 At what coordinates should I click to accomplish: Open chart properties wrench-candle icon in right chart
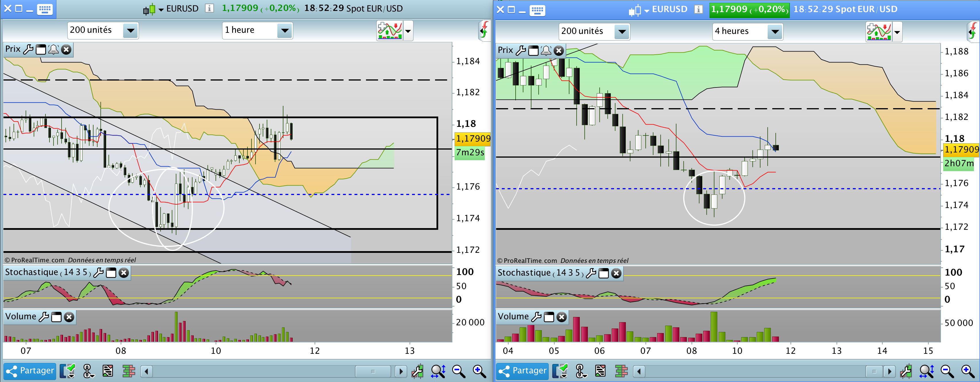click(x=906, y=371)
